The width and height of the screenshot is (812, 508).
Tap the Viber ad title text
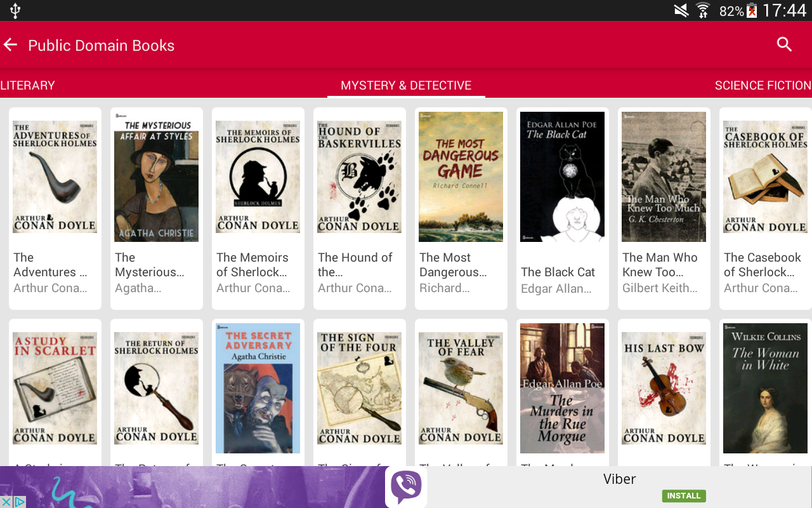pos(619,479)
